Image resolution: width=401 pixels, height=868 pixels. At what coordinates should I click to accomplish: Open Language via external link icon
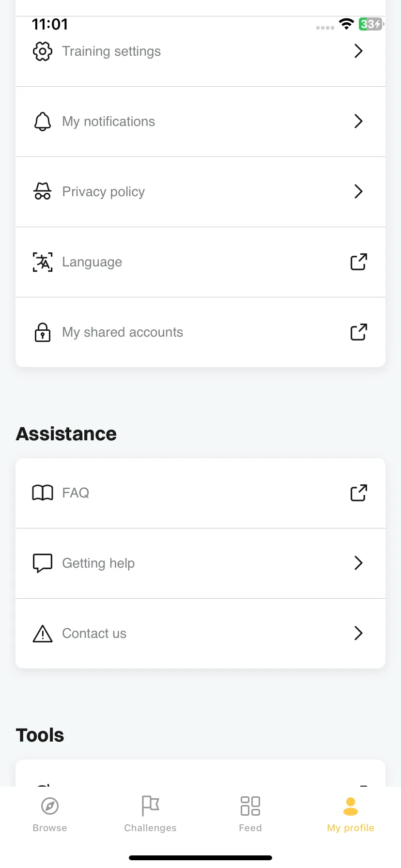[359, 262]
